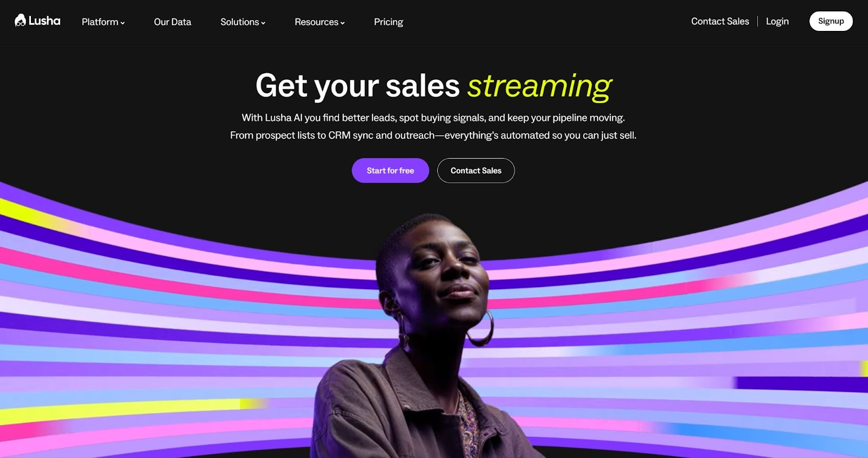Viewport: 868px width, 458px height.
Task: Open the Resources menu label
Action: click(316, 22)
